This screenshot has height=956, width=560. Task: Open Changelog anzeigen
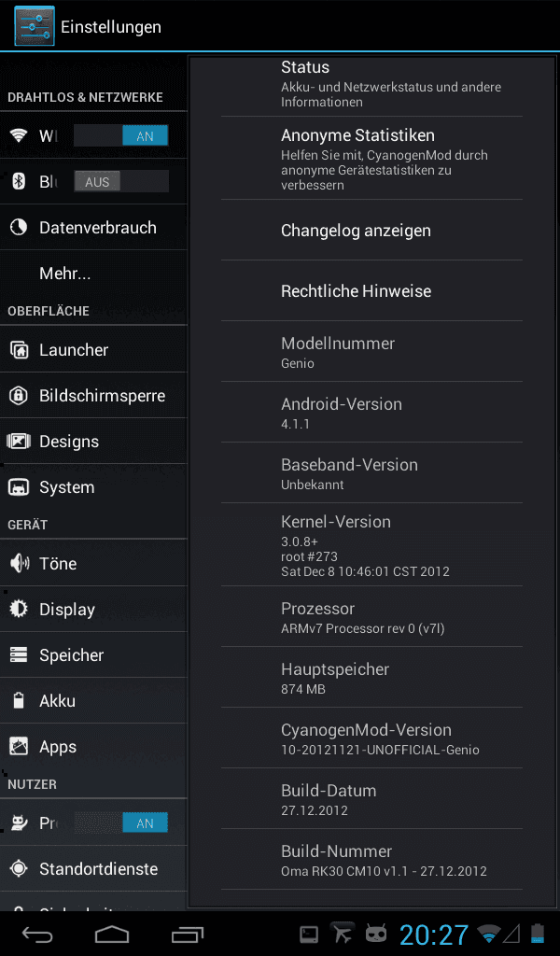coord(371,231)
